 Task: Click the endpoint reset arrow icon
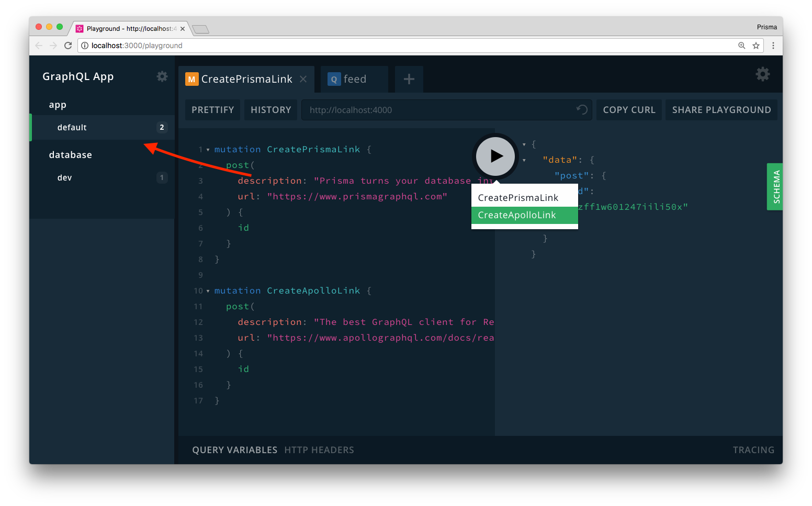tap(581, 109)
